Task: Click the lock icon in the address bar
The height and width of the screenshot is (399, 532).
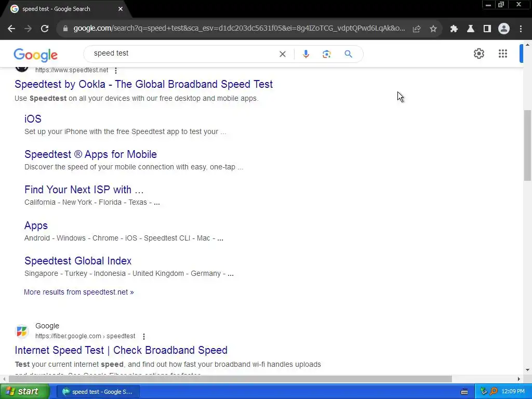Action: coord(65,29)
